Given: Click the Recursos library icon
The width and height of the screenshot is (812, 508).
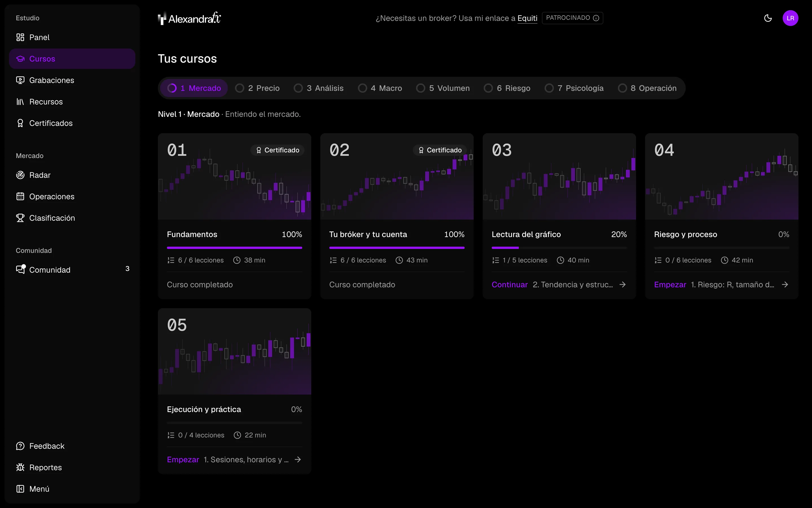Looking at the screenshot, I should click(x=20, y=102).
